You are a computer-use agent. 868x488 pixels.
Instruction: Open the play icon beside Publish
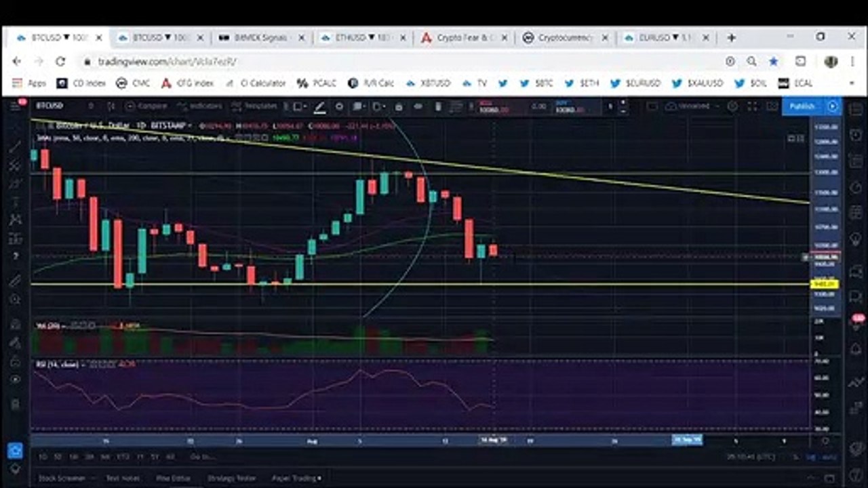pos(832,106)
